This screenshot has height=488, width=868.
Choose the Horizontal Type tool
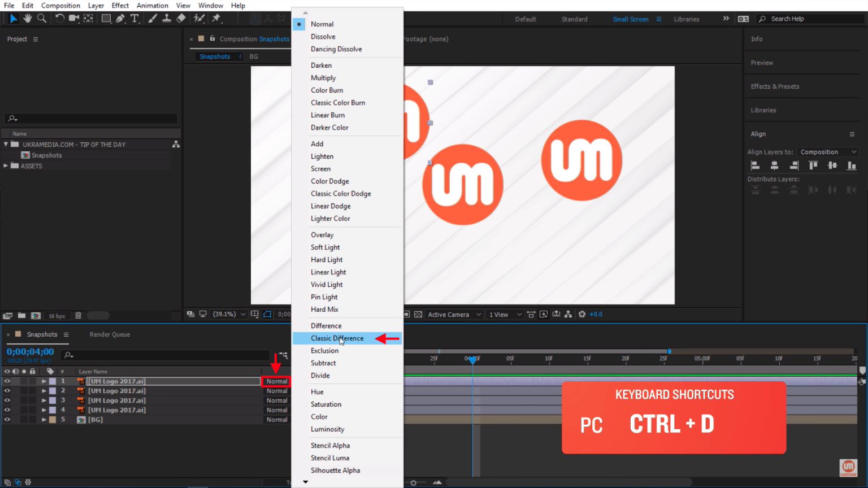[134, 19]
